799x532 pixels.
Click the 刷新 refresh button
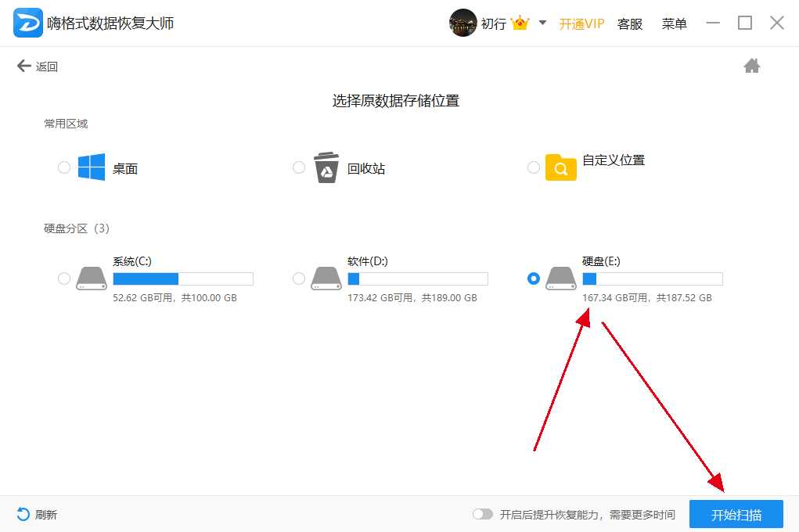tap(37, 515)
